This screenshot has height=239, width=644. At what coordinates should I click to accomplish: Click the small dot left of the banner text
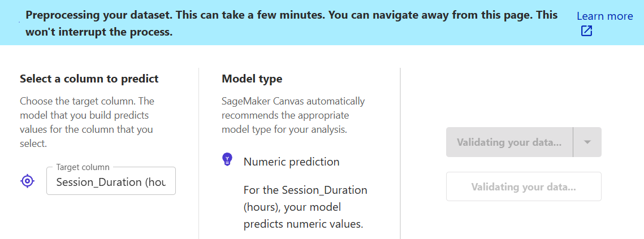click(20, 21)
